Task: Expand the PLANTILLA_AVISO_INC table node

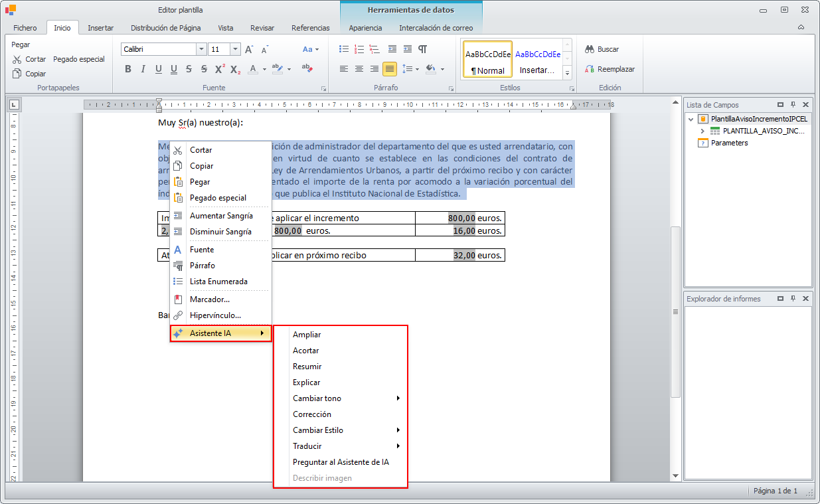Action: point(702,131)
